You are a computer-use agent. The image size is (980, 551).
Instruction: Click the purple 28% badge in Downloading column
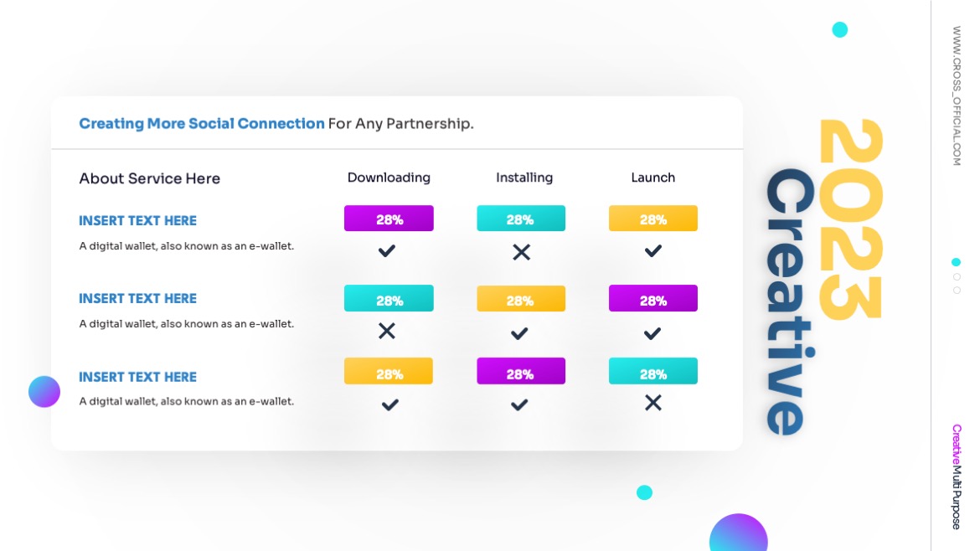(389, 219)
